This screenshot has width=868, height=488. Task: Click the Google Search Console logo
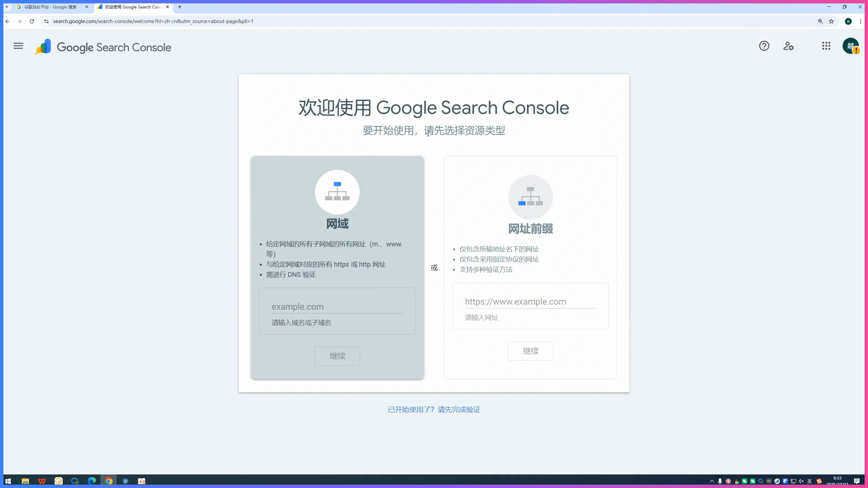(x=103, y=47)
